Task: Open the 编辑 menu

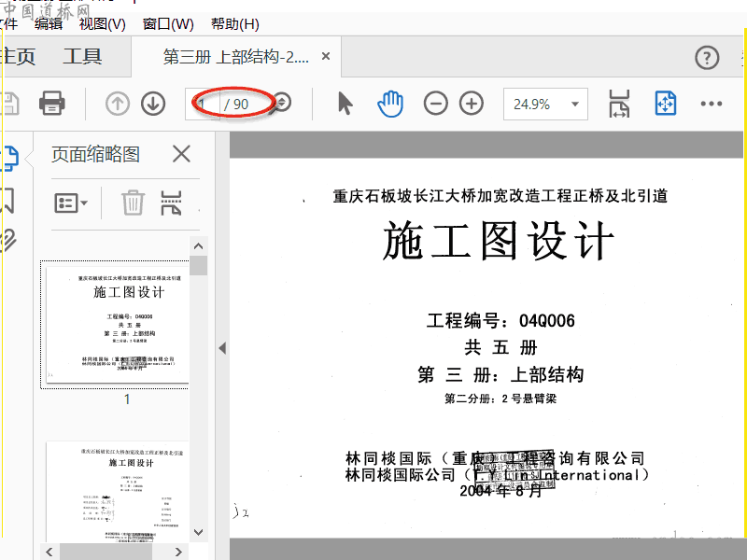Action: tap(49, 24)
